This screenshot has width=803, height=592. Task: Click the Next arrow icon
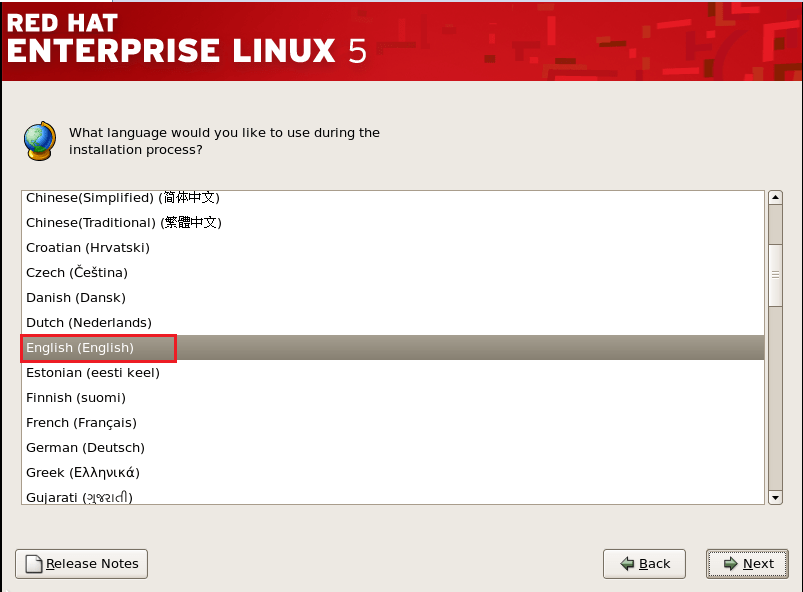coord(731,564)
